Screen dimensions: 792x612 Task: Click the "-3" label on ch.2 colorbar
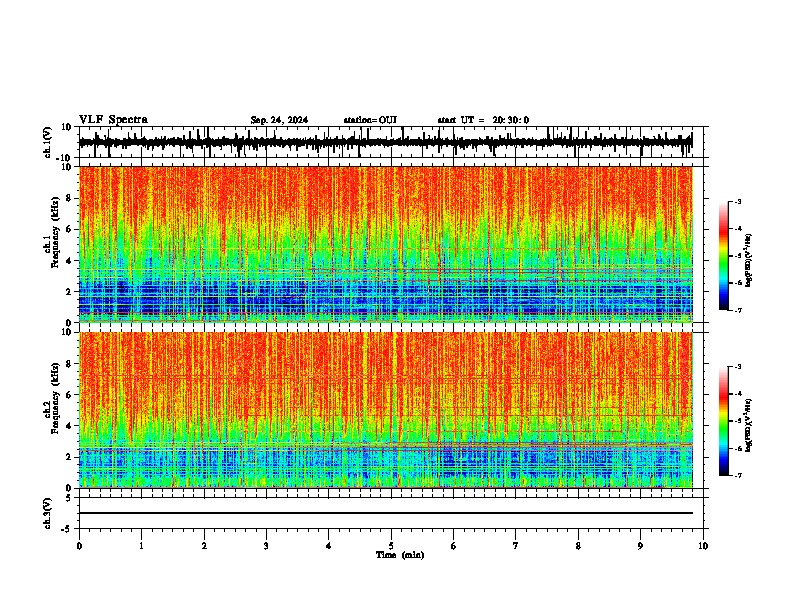(738, 367)
